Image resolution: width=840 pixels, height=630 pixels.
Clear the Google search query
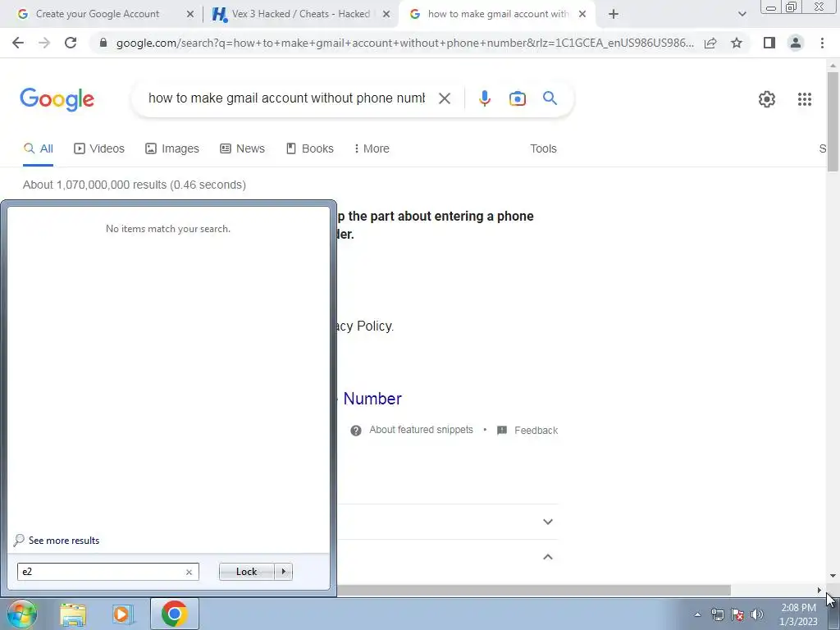444,98
